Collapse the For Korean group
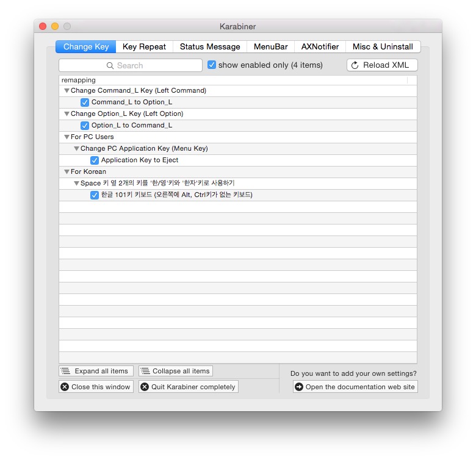Image resolution: width=476 pixels, height=460 pixels. pos(67,172)
